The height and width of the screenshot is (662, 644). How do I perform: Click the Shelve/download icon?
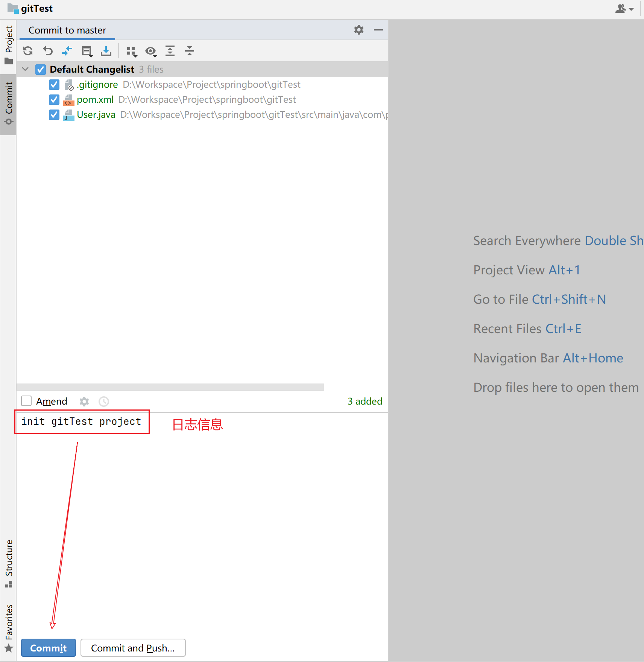[106, 51]
